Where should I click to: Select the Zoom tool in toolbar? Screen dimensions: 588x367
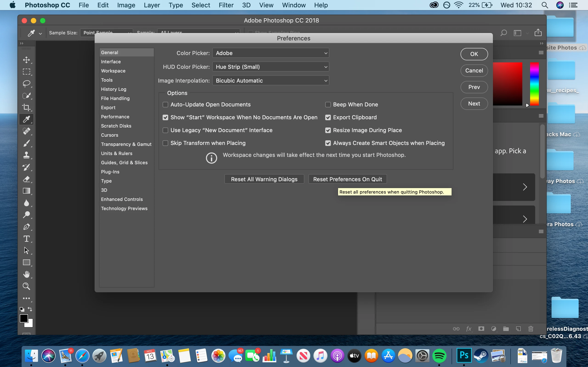coord(26,286)
